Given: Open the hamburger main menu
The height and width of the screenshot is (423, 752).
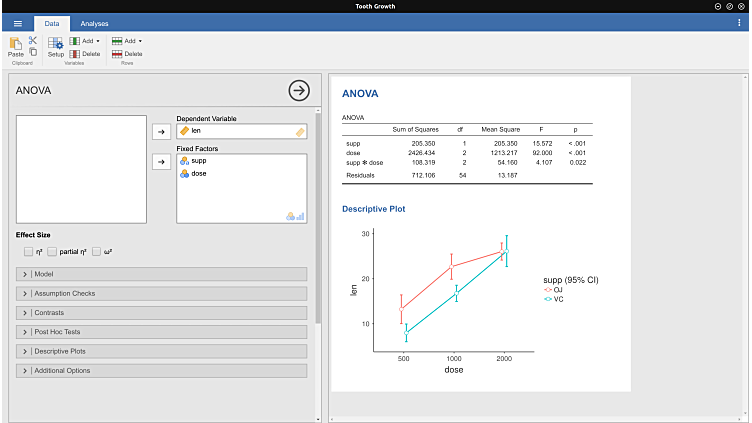Looking at the screenshot, I should [x=17, y=23].
